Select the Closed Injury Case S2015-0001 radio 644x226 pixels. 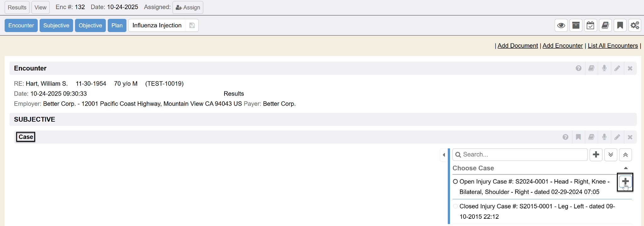click(x=455, y=206)
